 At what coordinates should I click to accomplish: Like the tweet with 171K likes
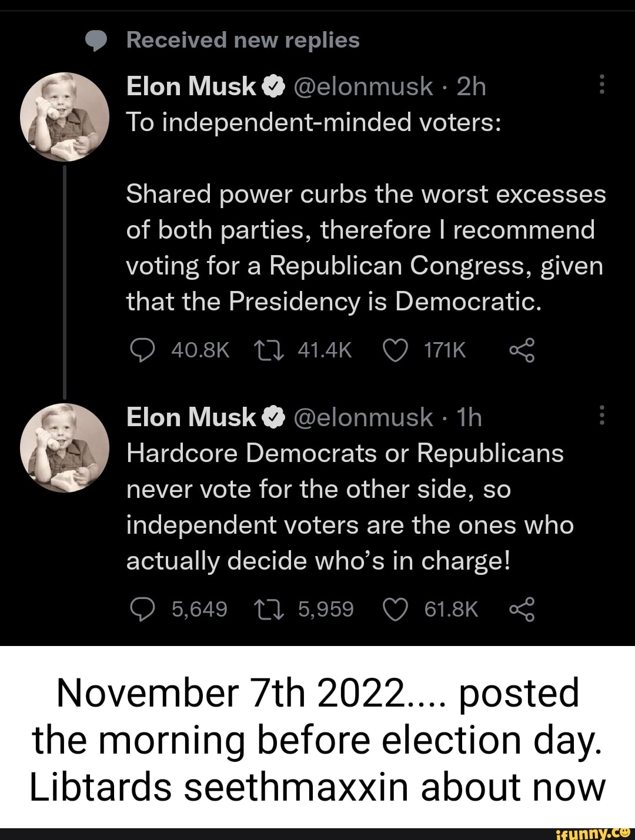coord(395,351)
